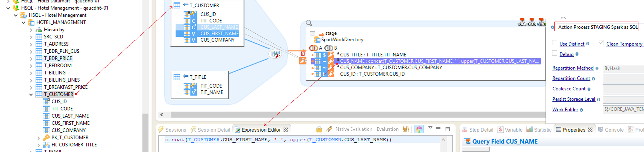Screen dimensions: 644x152
Task: Expand the PK_T_CUSTOMER node
Action: click(x=38, y=138)
